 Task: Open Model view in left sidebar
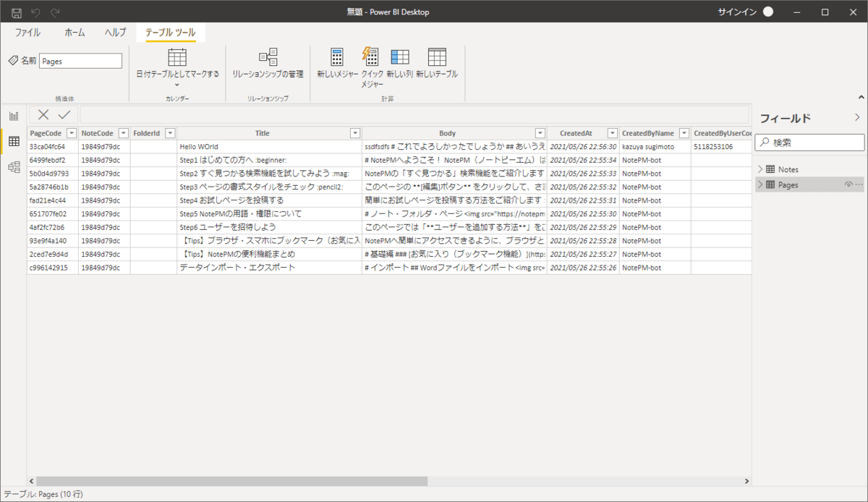pyautogui.click(x=14, y=167)
